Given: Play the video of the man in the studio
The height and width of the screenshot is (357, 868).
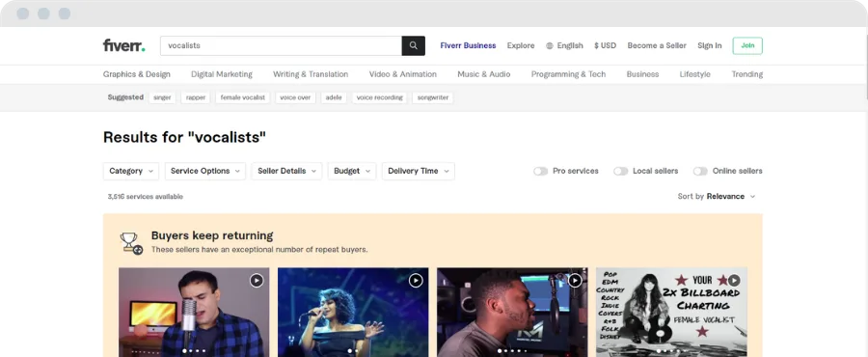Looking at the screenshot, I should pos(575,281).
